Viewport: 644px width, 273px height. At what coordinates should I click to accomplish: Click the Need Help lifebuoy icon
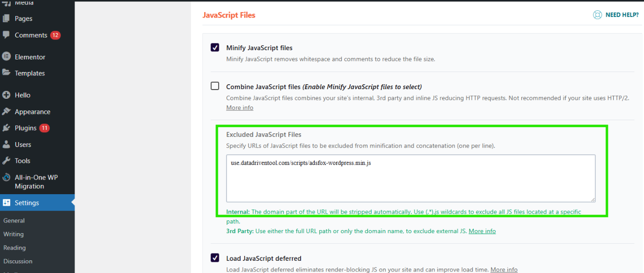click(597, 15)
